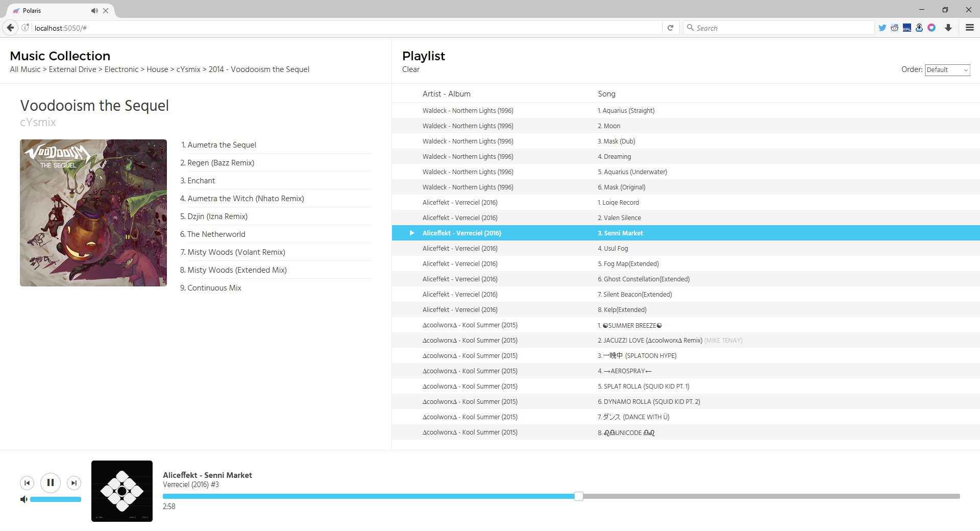Reload the page
This screenshot has width=980, height=531.
[670, 28]
